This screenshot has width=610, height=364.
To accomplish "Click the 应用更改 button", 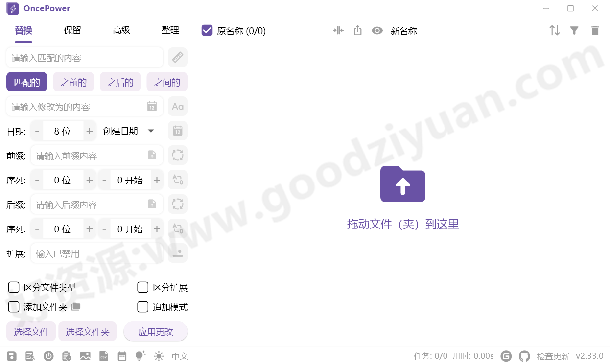I will [x=155, y=331].
